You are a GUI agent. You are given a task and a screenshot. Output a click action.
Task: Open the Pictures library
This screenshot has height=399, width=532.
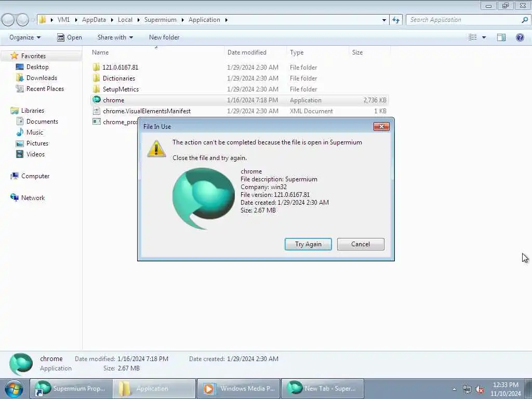tap(37, 143)
